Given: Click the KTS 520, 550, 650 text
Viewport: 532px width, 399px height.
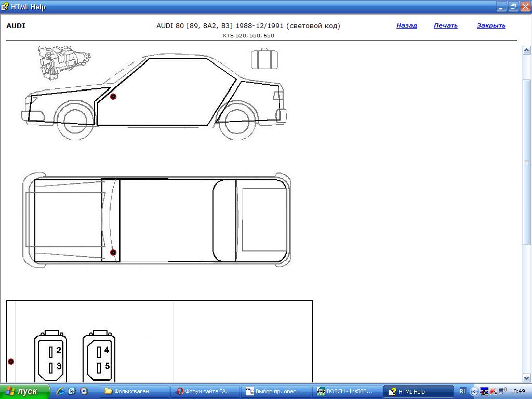Looking at the screenshot, I should pos(248,35).
